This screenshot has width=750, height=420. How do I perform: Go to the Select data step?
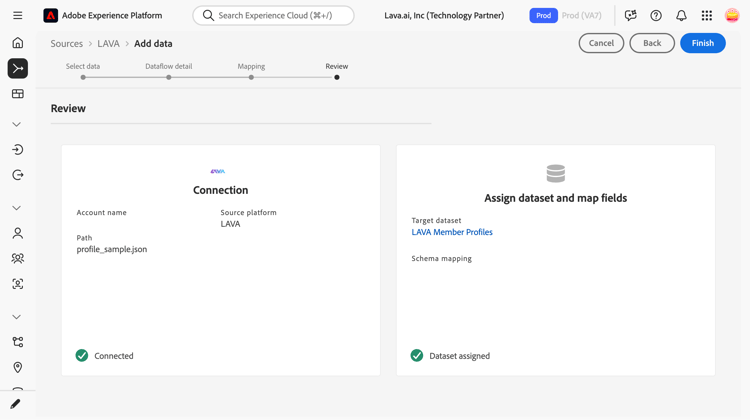[83, 66]
